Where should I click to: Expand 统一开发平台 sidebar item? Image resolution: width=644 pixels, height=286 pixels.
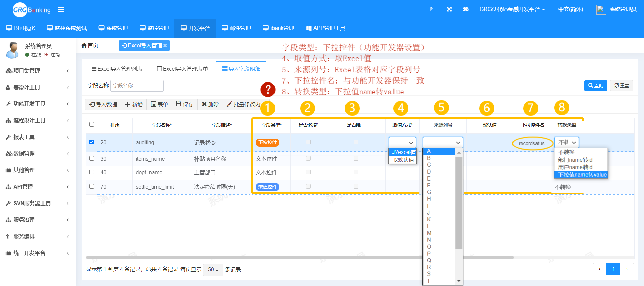[38, 253]
